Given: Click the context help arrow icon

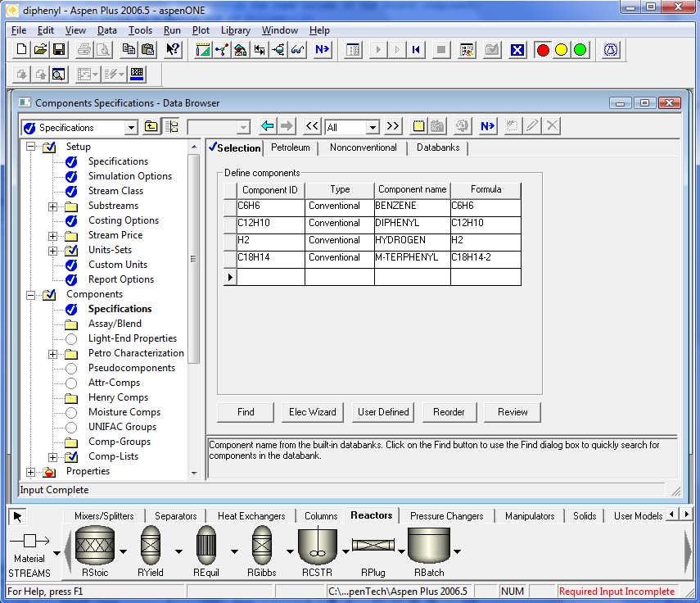Looking at the screenshot, I should [173, 50].
